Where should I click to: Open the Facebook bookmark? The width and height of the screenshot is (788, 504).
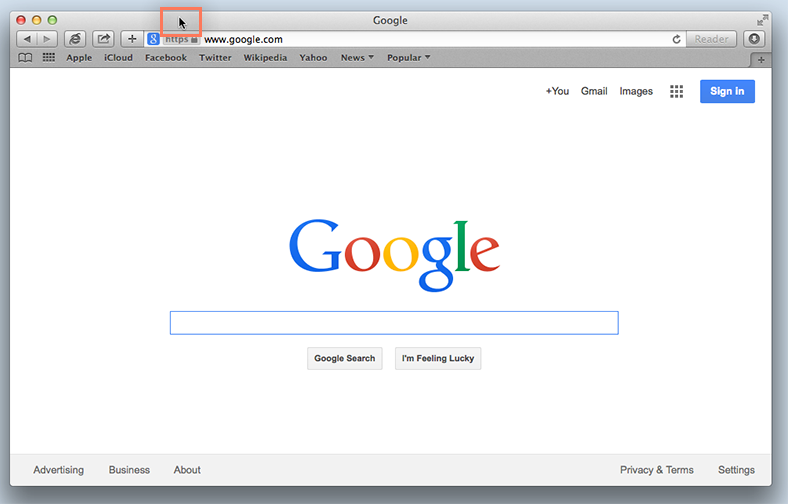point(166,58)
